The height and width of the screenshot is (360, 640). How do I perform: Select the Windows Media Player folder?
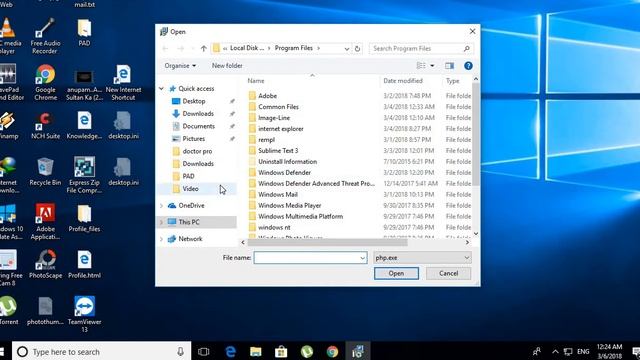click(x=289, y=206)
